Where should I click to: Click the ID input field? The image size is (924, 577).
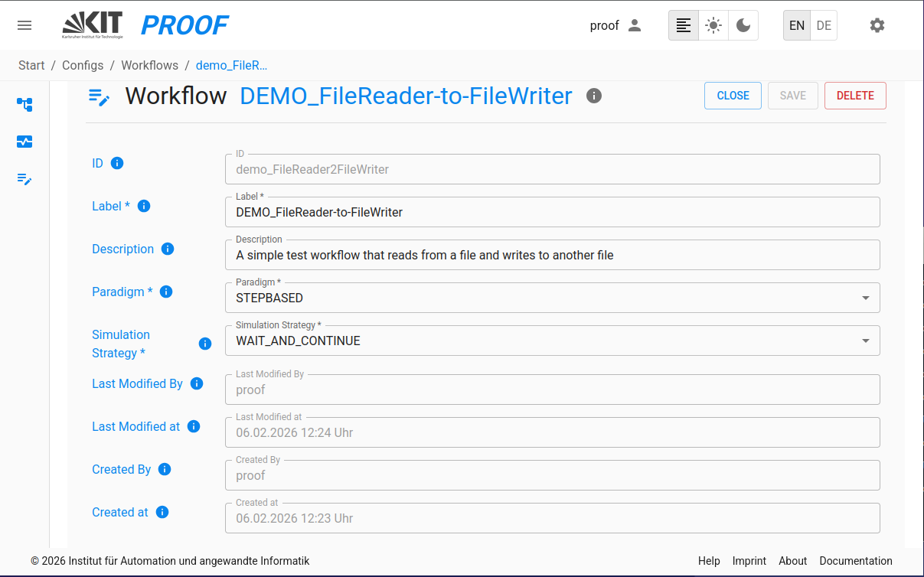click(x=553, y=169)
